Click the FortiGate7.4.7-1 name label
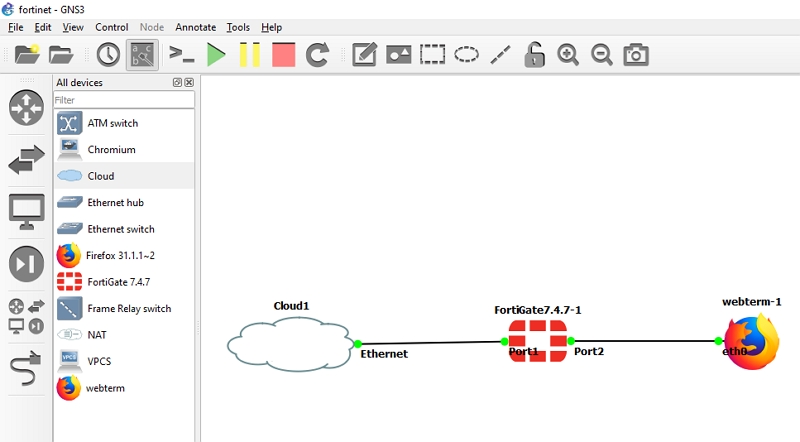Viewport: 800px width, 442px height. 538,310
